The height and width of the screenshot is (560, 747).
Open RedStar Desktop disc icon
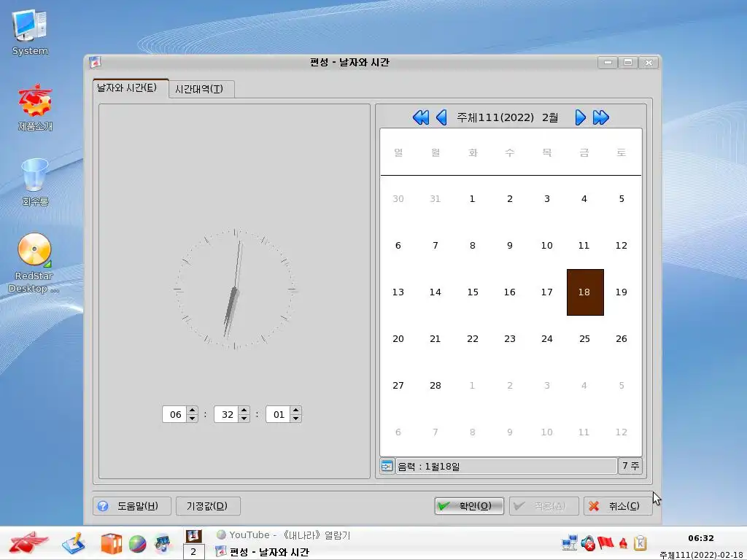coord(34,262)
